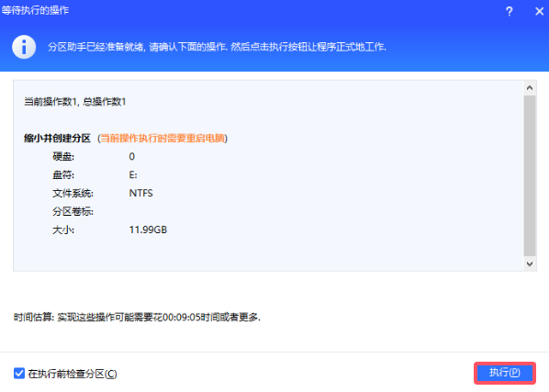Click the 盘符 label

(63, 174)
